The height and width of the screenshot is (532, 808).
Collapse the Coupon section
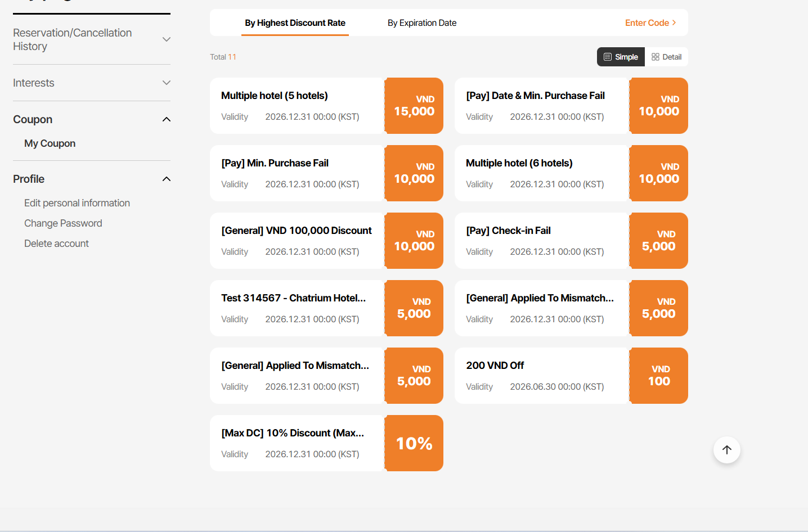coord(166,119)
